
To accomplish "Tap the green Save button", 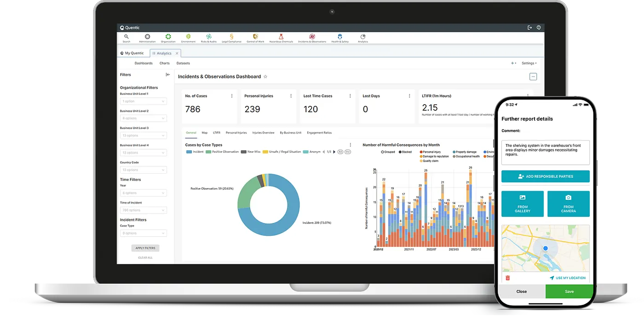I will click(569, 291).
